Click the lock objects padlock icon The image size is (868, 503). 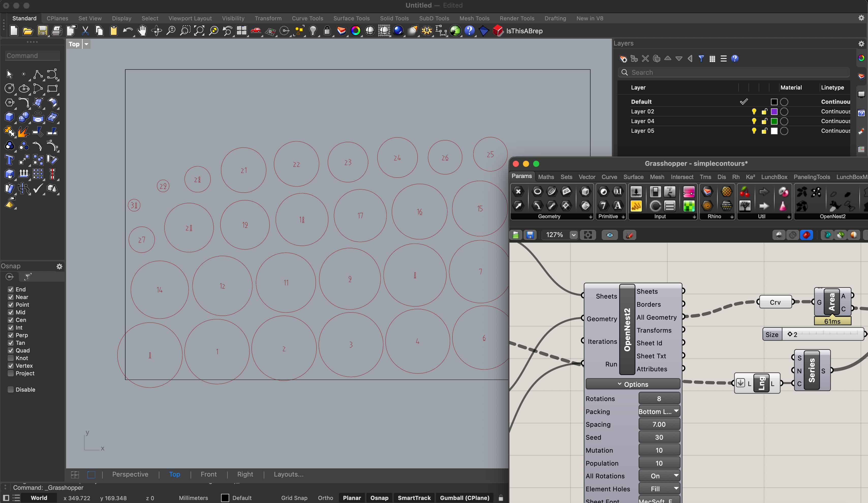click(x=327, y=31)
